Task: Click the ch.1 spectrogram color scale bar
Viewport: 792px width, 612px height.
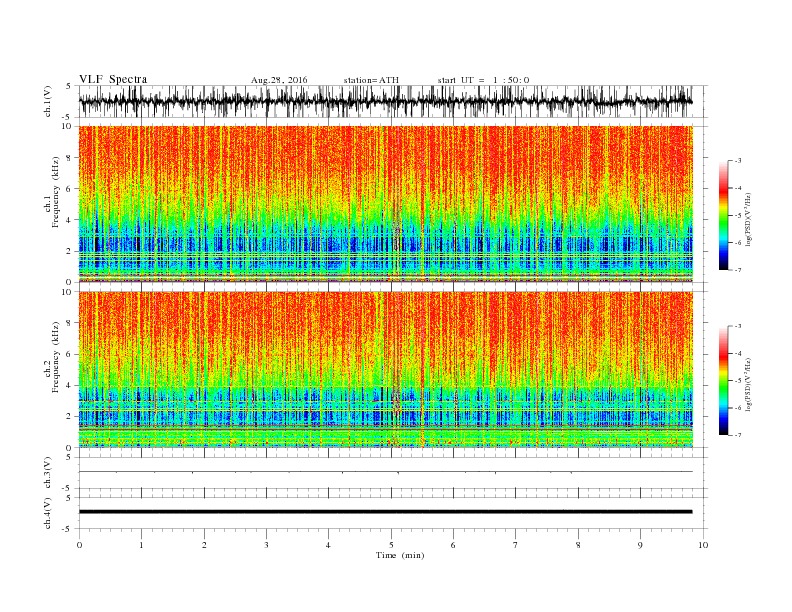Action: [723, 215]
